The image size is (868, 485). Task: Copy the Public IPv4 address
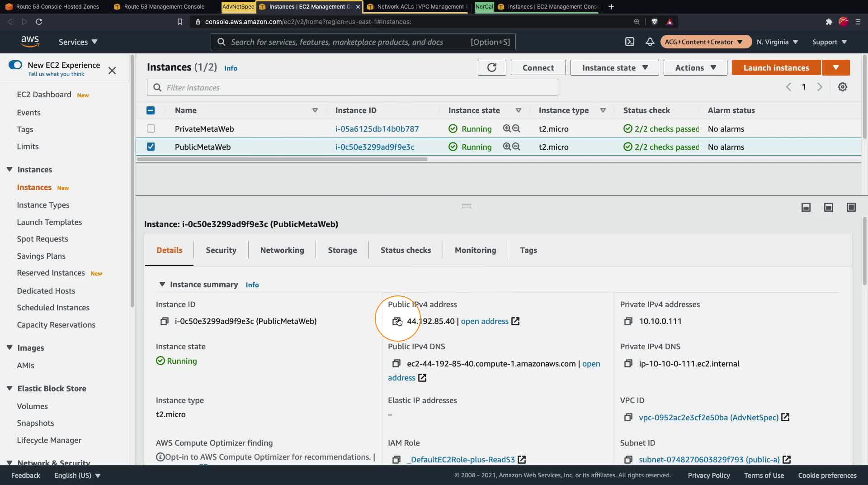coord(396,321)
